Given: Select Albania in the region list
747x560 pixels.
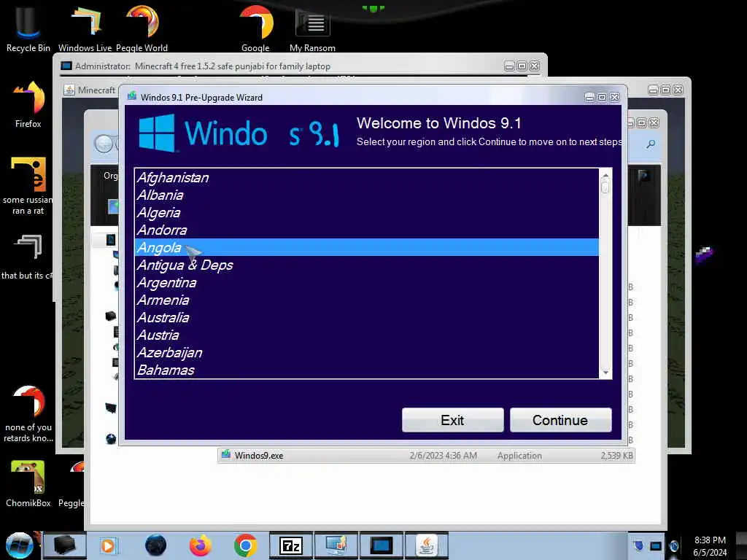Looking at the screenshot, I should click(x=366, y=195).
